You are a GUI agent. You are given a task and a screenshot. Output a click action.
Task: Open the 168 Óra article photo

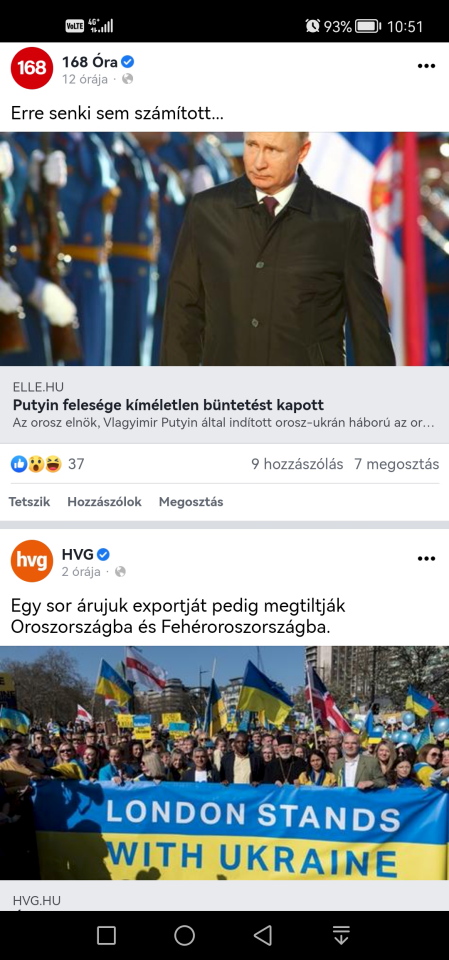click(224, 249)
